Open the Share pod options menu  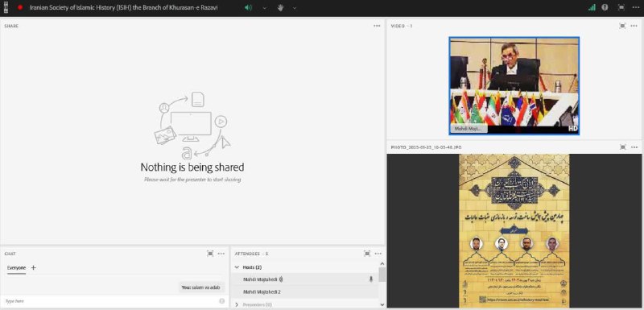coord(377,26)
